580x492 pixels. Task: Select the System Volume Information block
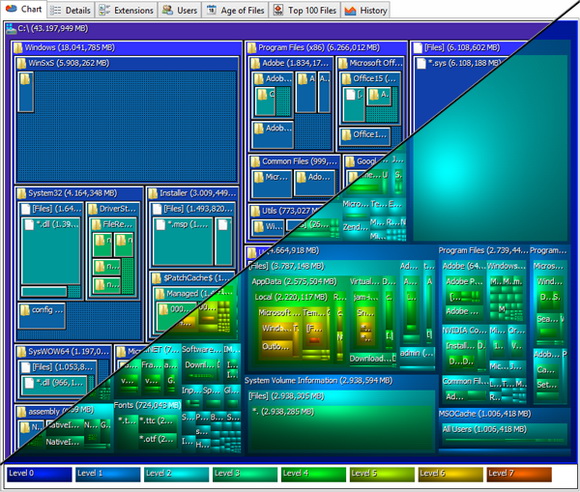[x=340, y=414]
